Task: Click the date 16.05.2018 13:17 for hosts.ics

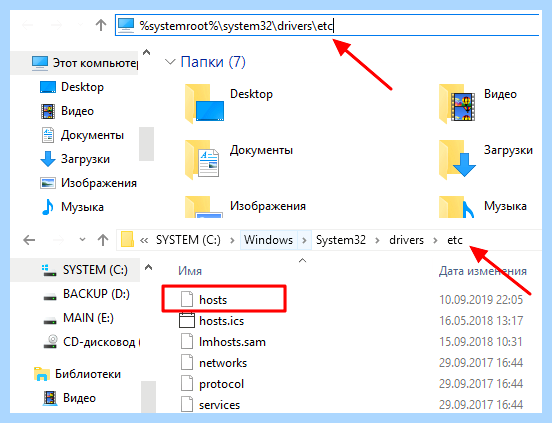Action: 481,321
